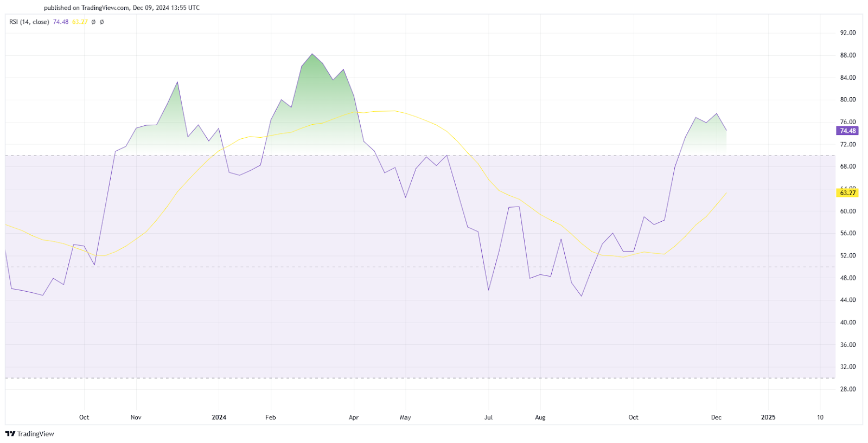Click the 84.00 scale label
The image size is (868, 443).
[848, 78]
